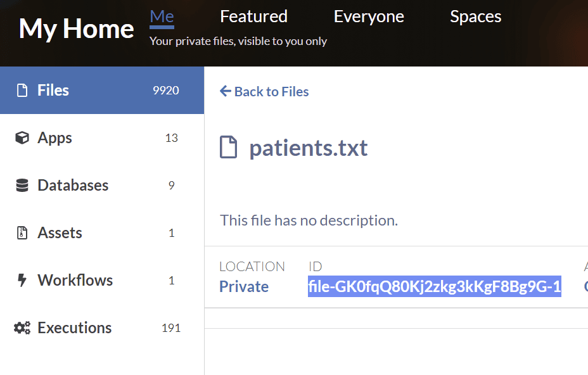
Task: Click the back arrow icon
Action: point(225,91)
